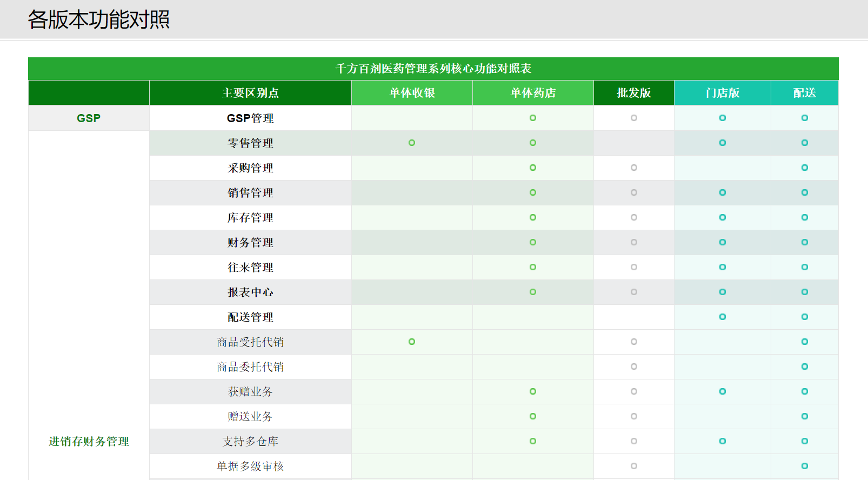
Task: Select the 往来管理 row label
Action: tap(250, 268)
